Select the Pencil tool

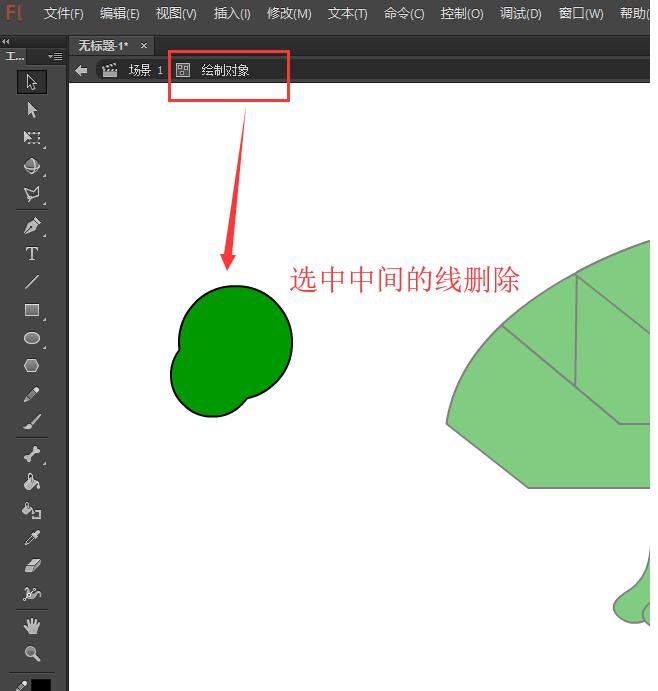(x=32, y=394)
